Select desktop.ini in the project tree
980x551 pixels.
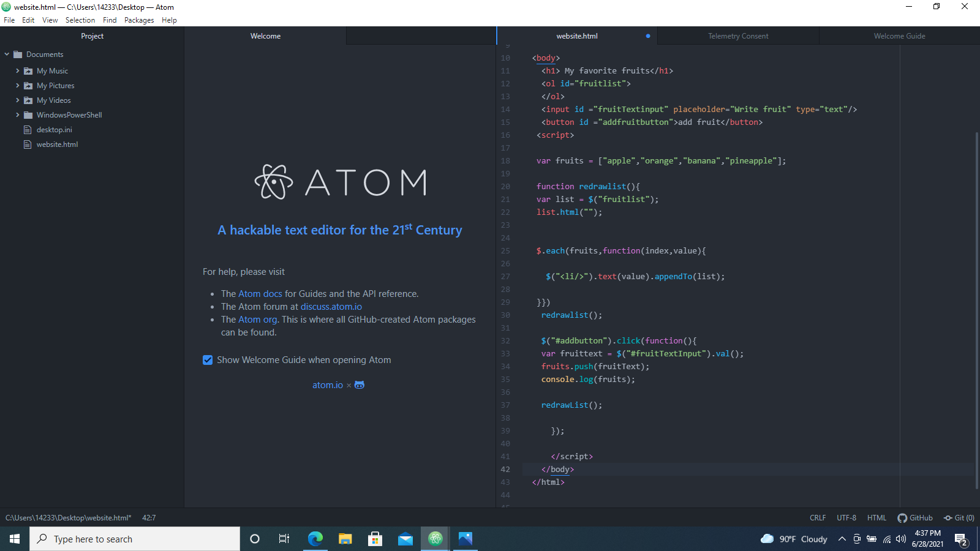click(x=55, y=130)
